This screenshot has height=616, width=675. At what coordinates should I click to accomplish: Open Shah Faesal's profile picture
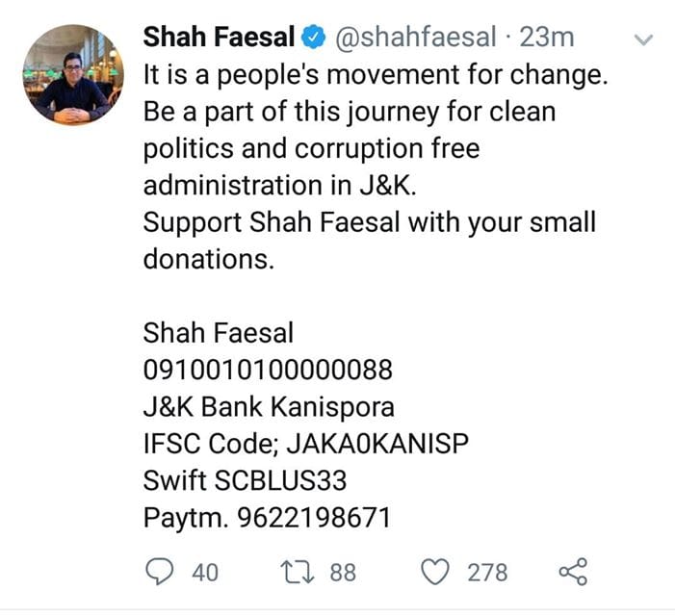point(73,75)
